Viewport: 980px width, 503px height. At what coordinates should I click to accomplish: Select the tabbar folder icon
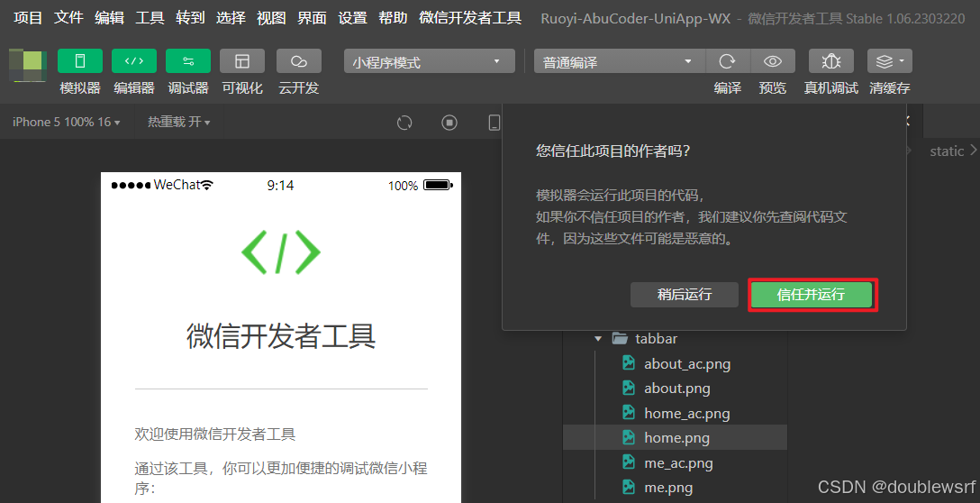pyautogui.click(x=620, y=338)
